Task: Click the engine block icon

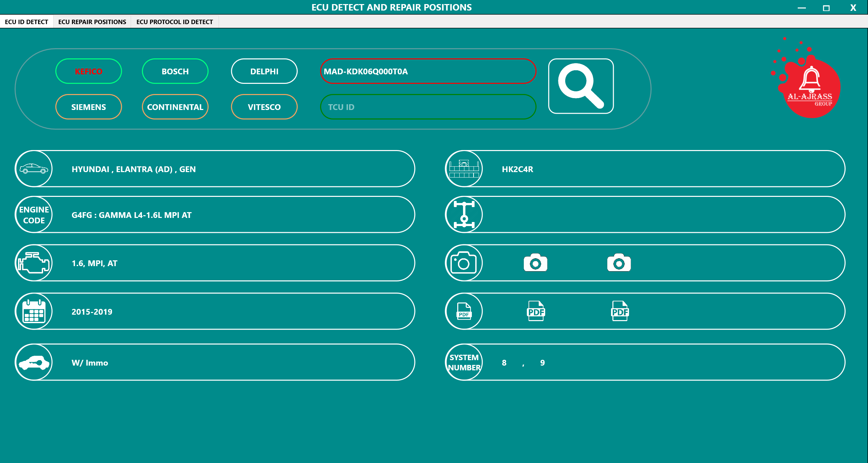Action: pos(34,263)
